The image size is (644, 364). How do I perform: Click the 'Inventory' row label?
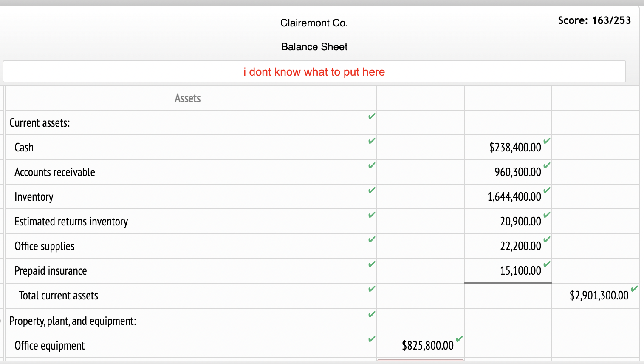[x=34, y=197]
